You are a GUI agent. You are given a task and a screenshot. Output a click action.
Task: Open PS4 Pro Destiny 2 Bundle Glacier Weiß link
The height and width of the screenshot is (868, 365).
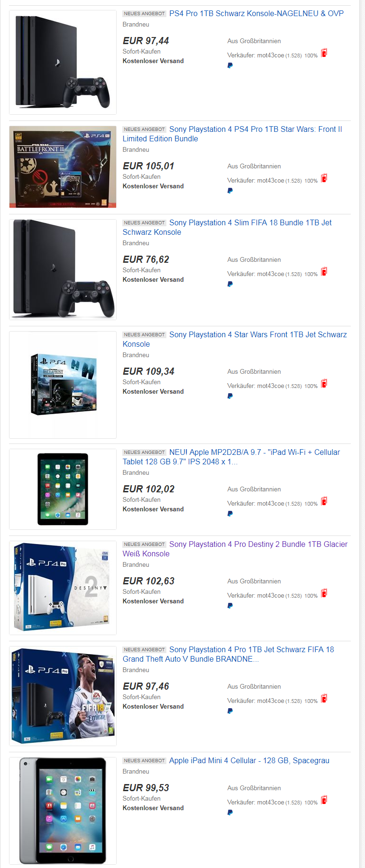235,549
